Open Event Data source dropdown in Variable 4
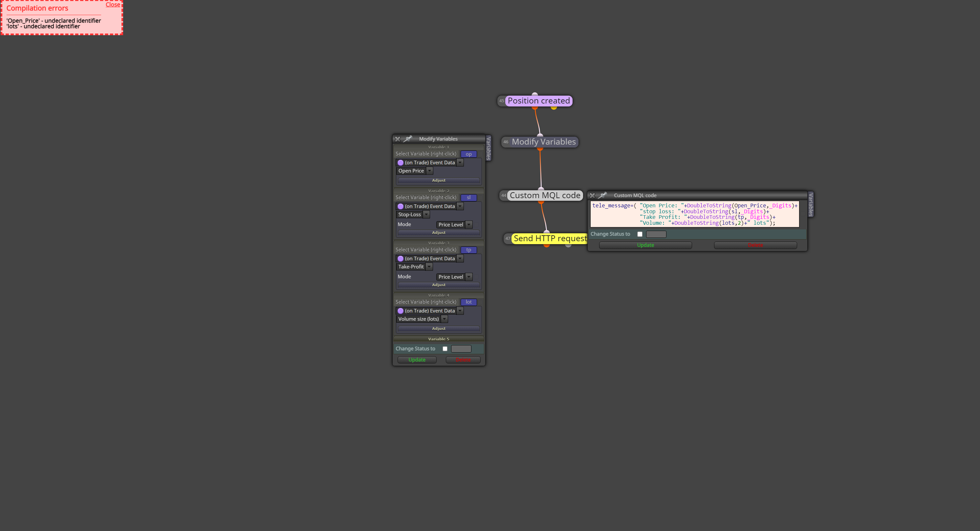Screen dimensions: 980x531 (x=430, y=311)
